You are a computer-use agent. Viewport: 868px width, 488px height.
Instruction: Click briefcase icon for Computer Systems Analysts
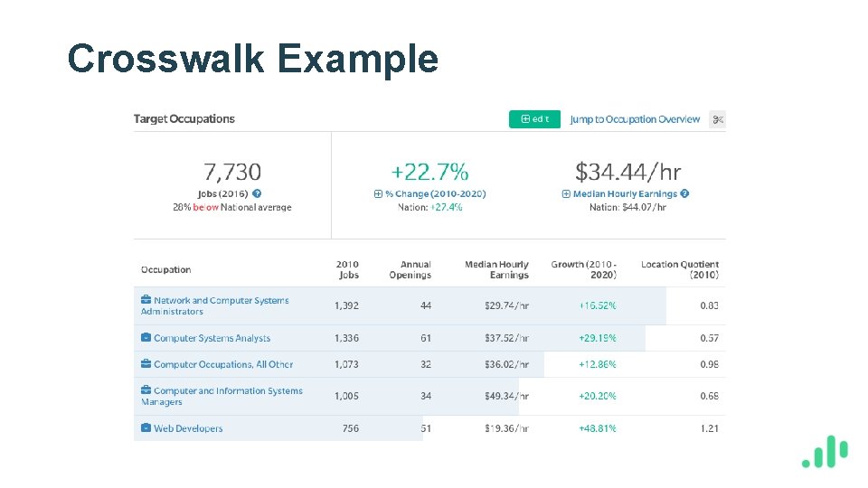point(146,337)
